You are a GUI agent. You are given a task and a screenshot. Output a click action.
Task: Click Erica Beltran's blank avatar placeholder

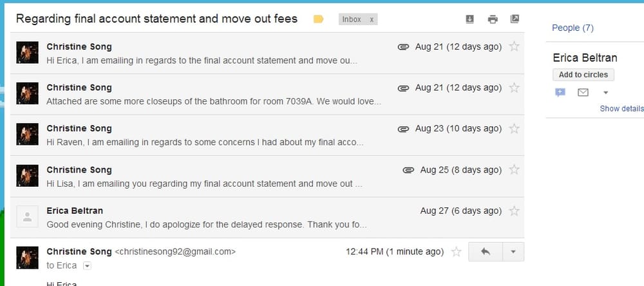pyautogui.click(x=28, y=216)
